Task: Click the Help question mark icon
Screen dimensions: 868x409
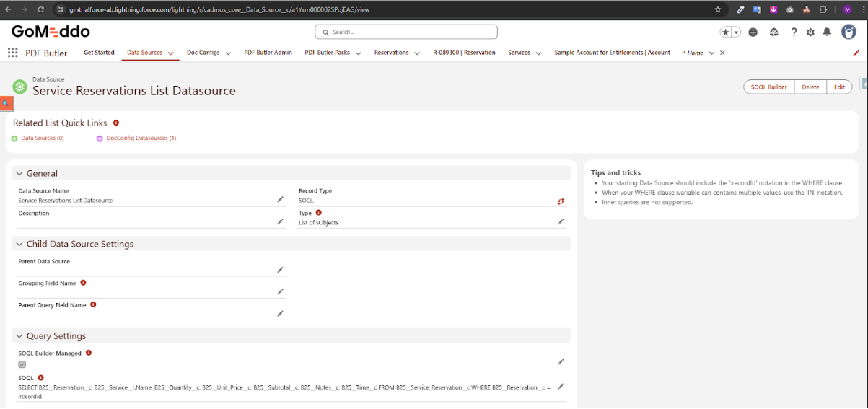Action: (x=794, y=32)
